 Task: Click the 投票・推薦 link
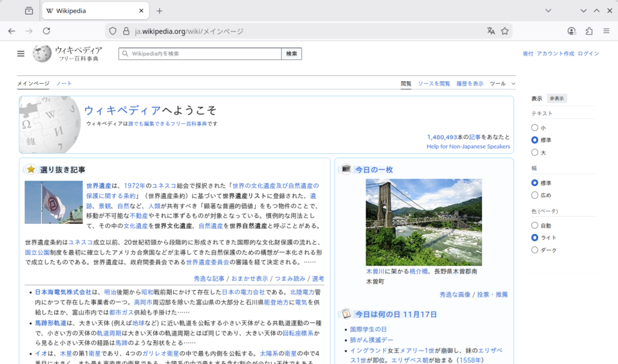point(492,295)
